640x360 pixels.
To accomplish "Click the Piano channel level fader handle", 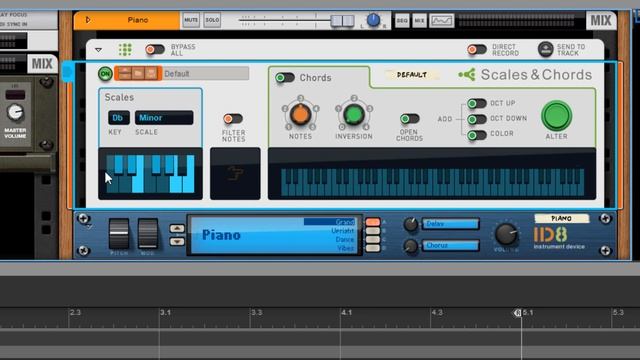I will pos(342,20).
